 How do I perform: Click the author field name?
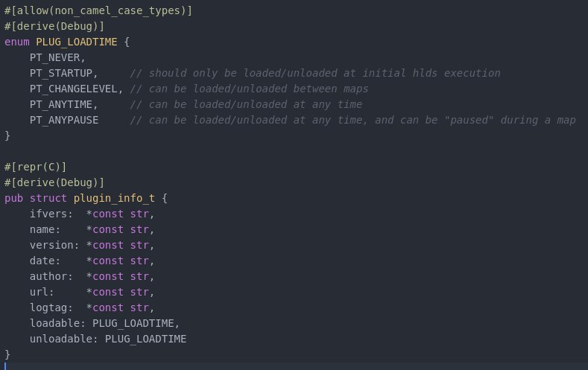click(x=48, y=276)
